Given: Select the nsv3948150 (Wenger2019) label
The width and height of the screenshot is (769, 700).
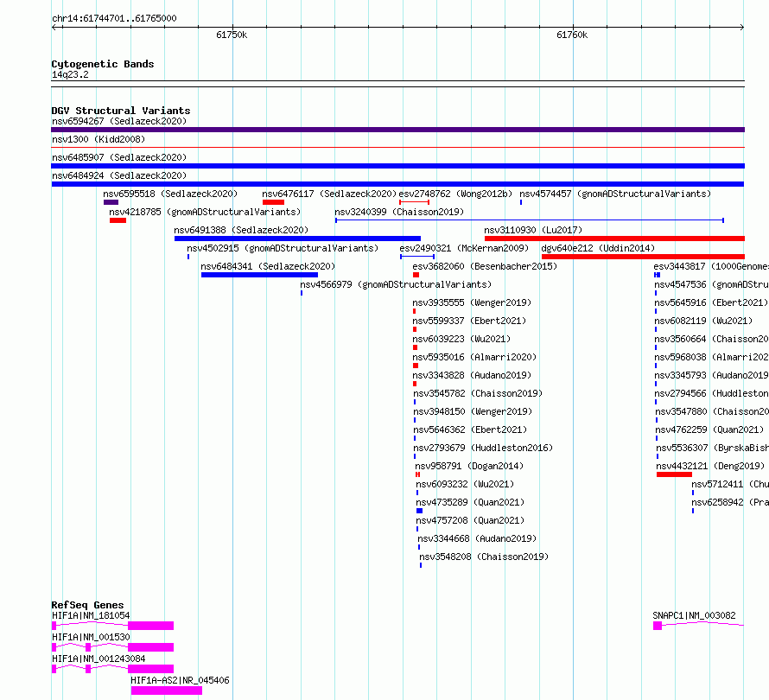Looking at the screenshot, I should point(473,411).
